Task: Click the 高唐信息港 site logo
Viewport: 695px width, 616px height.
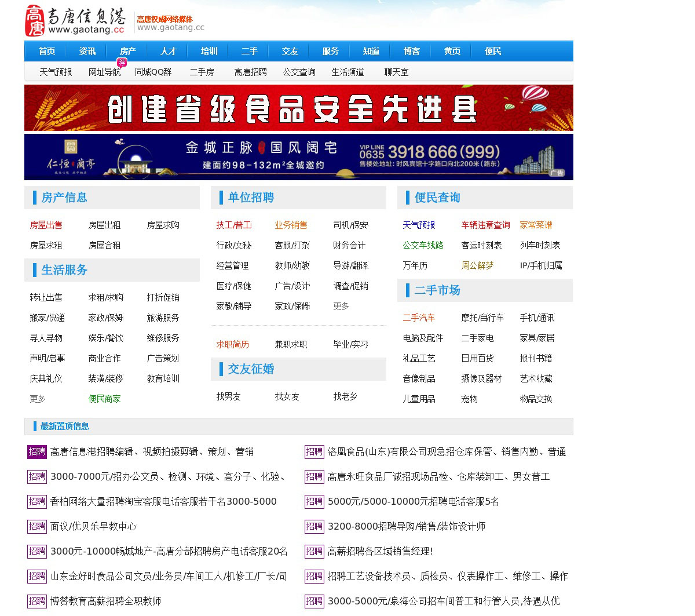Action: click(x=75, y=21)
